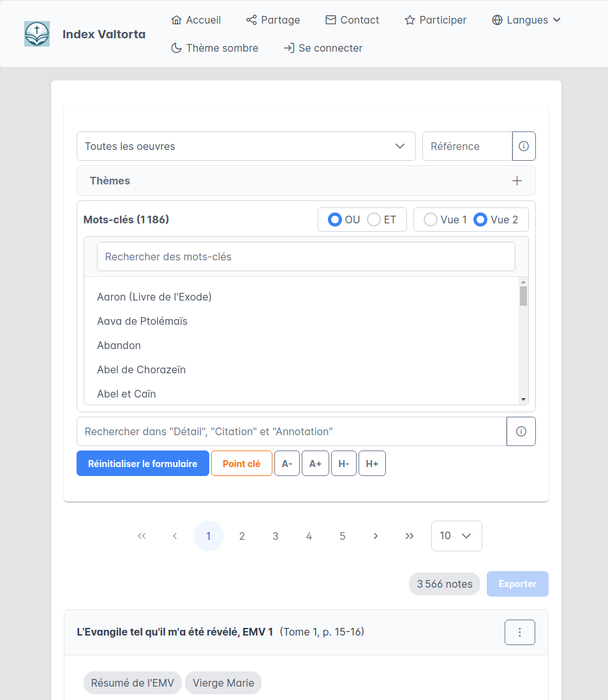
Task: Change results per page from 10
Action: [x=456, y=536]
